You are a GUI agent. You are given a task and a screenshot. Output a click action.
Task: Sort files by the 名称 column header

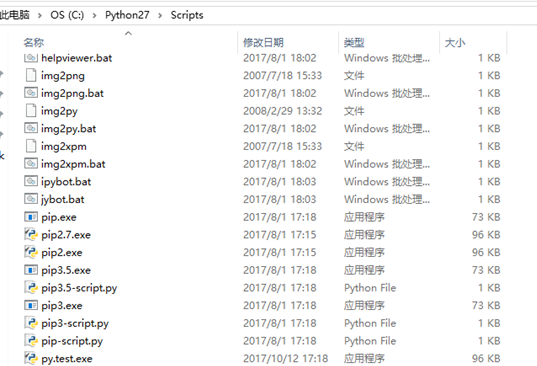coord(34,42)
